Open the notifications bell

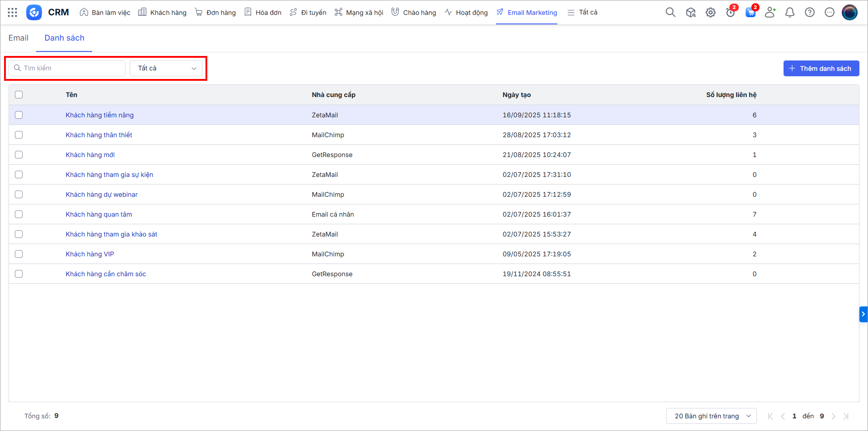790,13
